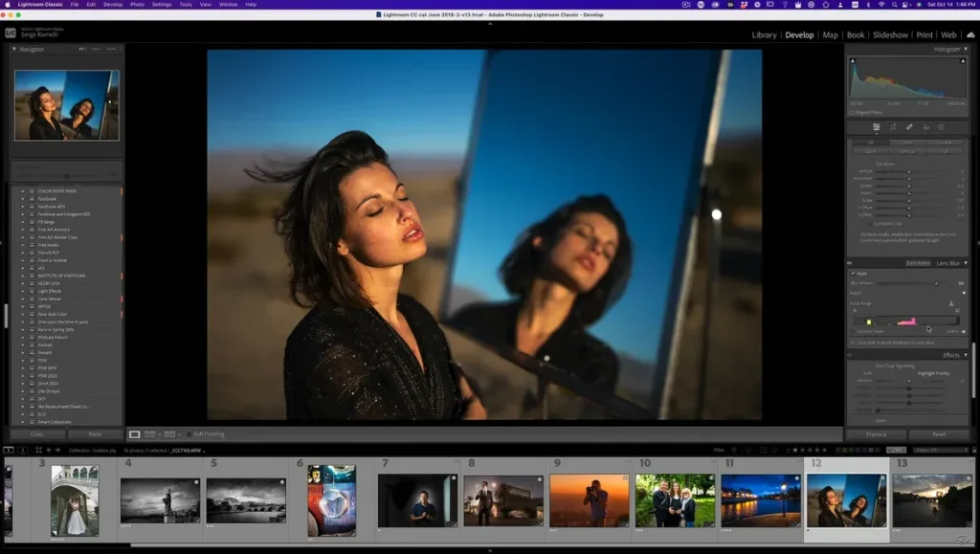
Task: Open the Photo menu
Action: (x=137, y=4)
